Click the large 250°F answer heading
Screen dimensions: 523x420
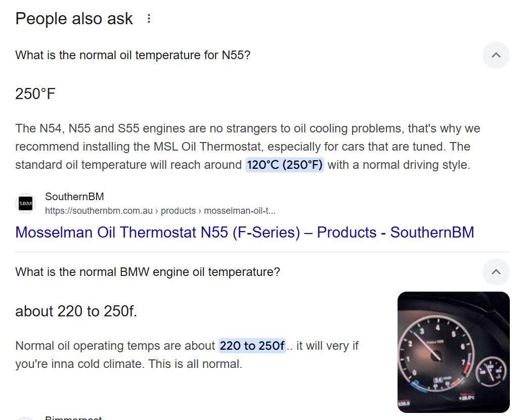click(35, 94)
